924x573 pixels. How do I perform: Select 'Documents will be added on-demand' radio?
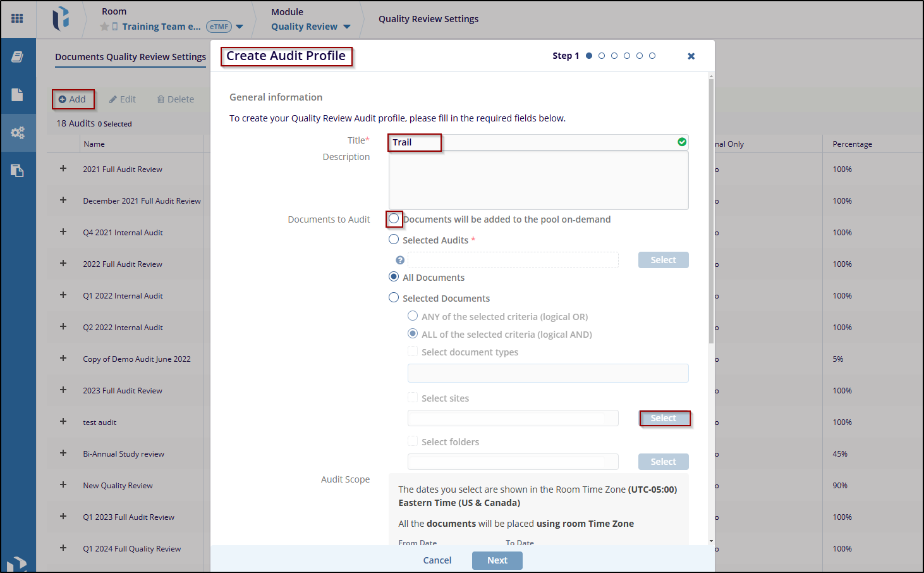click(x=394, y=219)
